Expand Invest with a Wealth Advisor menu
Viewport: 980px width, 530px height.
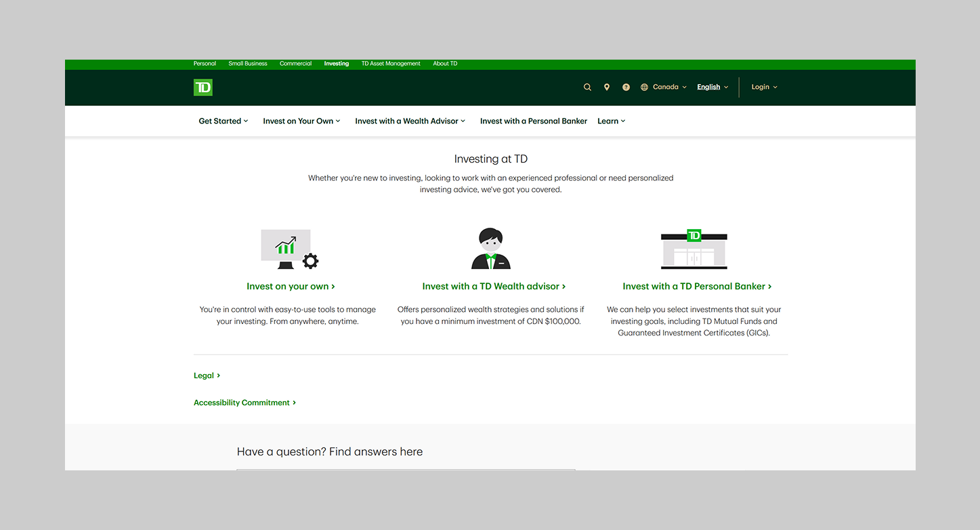click(x=410, y=121)
